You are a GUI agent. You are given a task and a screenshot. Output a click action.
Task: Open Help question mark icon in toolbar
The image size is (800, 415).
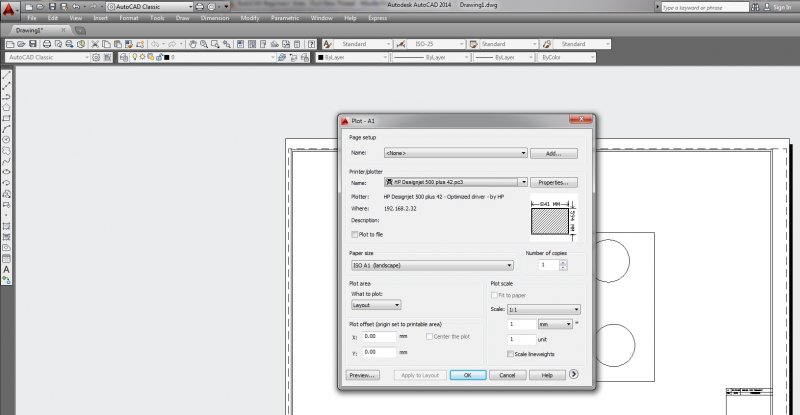click(x=311, y=44)
